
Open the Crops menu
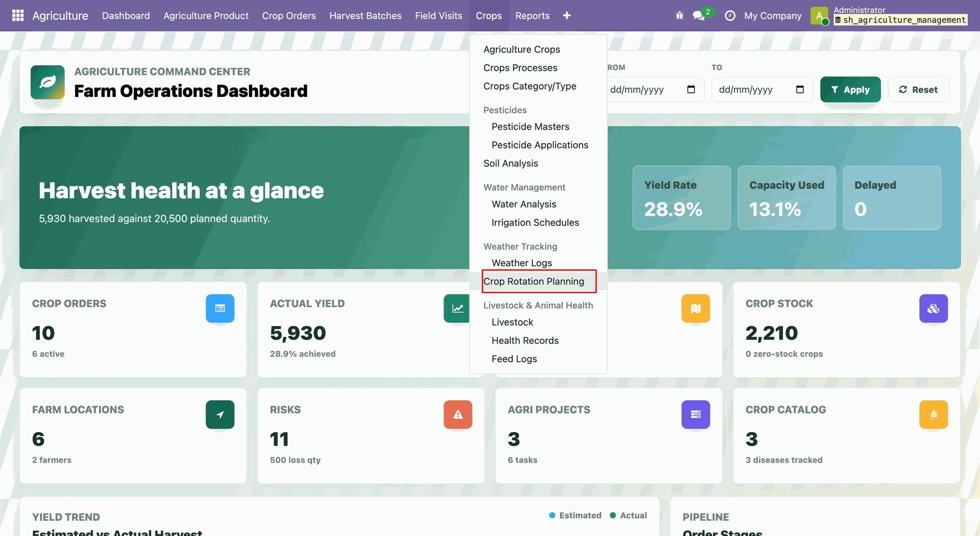(489, 16)
